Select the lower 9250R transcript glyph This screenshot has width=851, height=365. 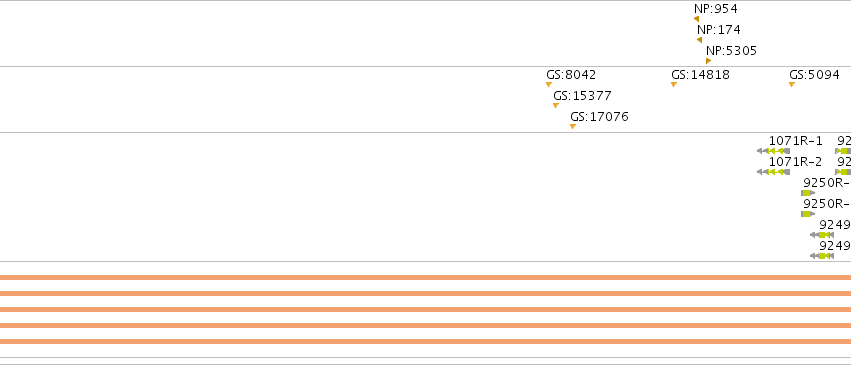click(808, 214)
